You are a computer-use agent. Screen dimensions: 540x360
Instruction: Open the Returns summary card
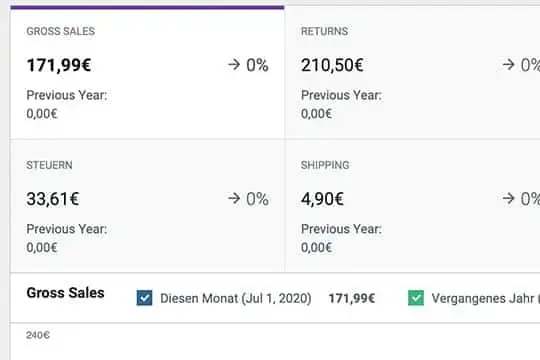(x=412, y=72)
